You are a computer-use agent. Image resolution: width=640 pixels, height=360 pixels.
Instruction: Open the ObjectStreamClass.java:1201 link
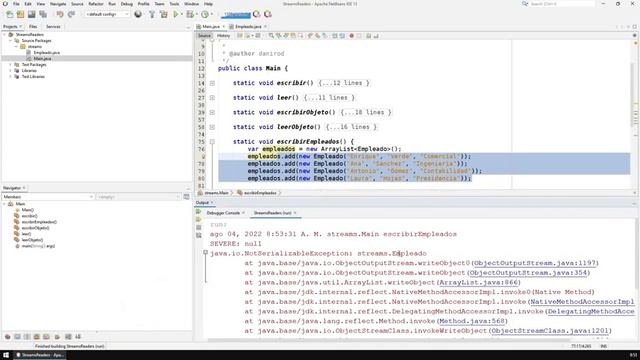tap(550, 331)
